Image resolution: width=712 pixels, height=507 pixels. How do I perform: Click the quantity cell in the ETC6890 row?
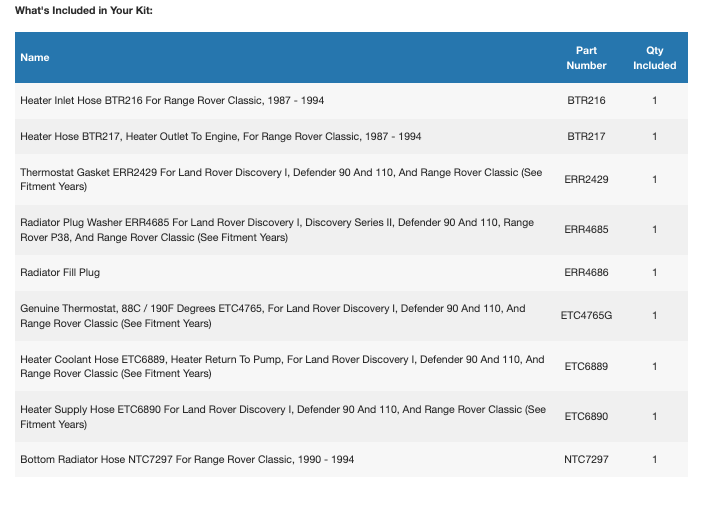[654, 416]
